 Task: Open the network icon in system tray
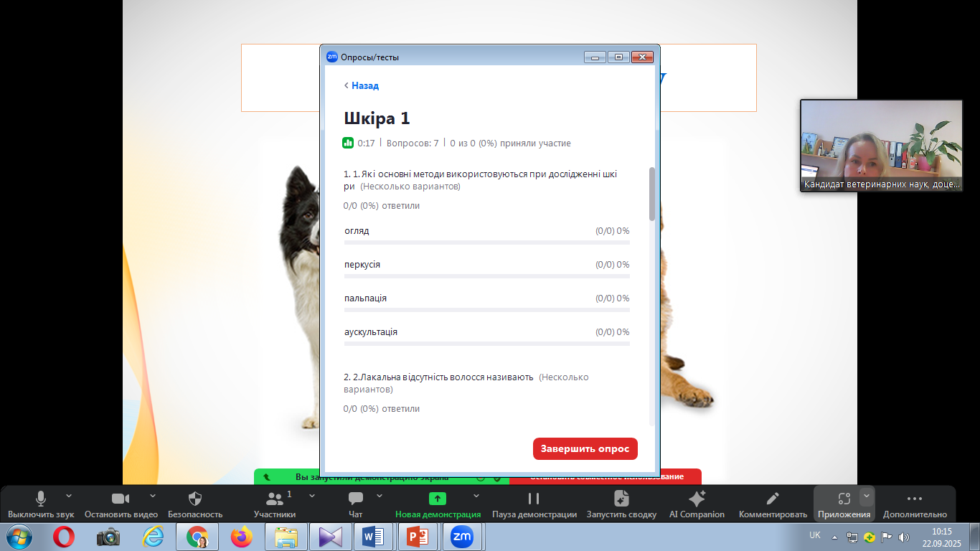[x=852, y=537]
